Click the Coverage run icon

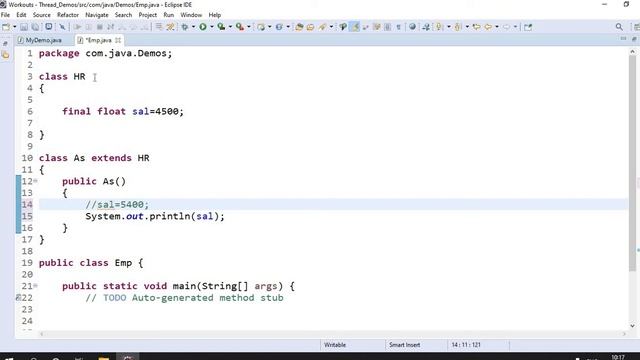[221, 27]
